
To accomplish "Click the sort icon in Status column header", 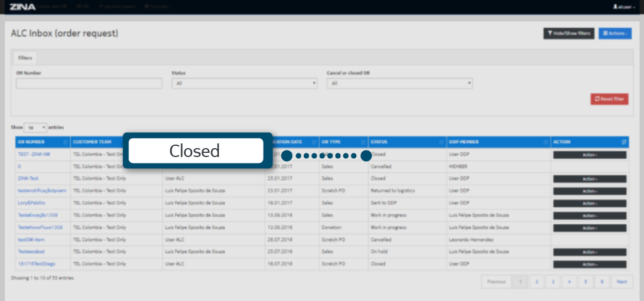I will click(442, 142).
